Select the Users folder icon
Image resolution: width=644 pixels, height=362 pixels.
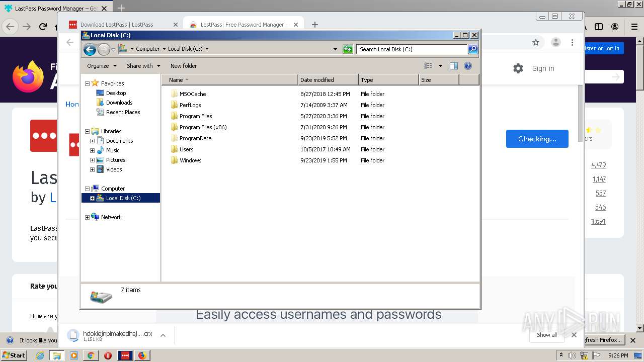(x=175, y=149)
